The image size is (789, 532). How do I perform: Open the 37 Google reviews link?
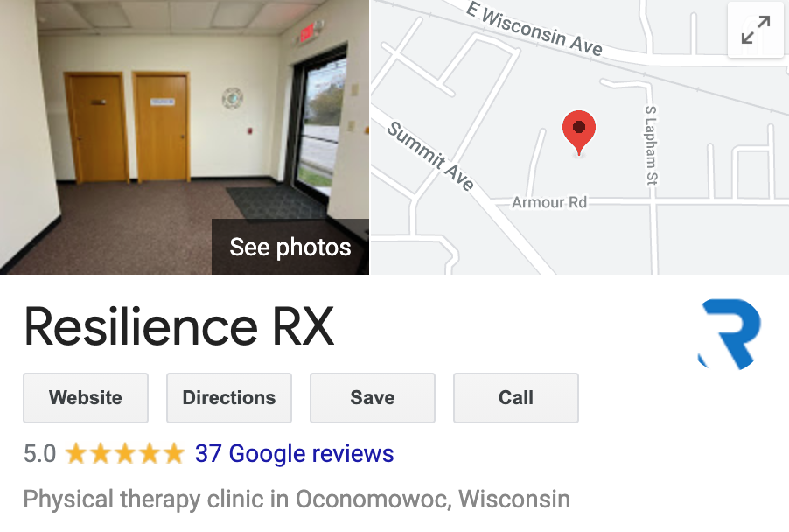pyautogui.click(x=295, y=453)
